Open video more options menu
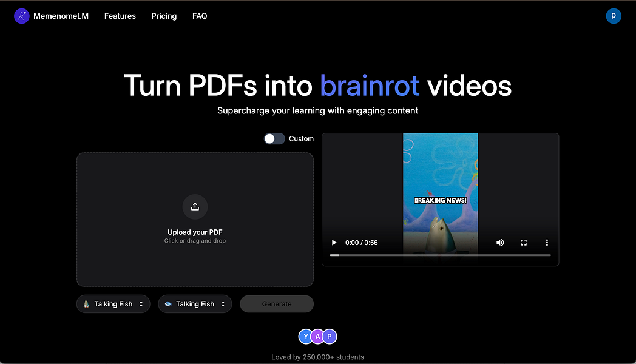Image resolution: width=636 pixels, height=364 pixels. (547, 243)
